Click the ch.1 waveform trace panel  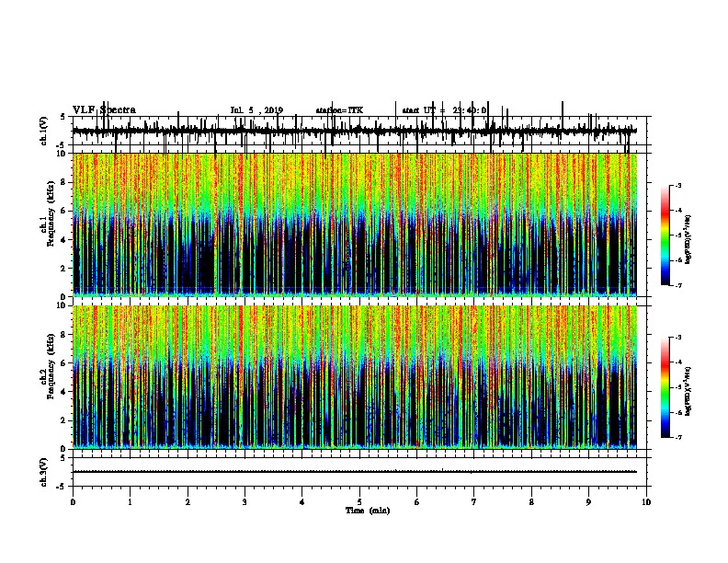[x=359, y=131]
